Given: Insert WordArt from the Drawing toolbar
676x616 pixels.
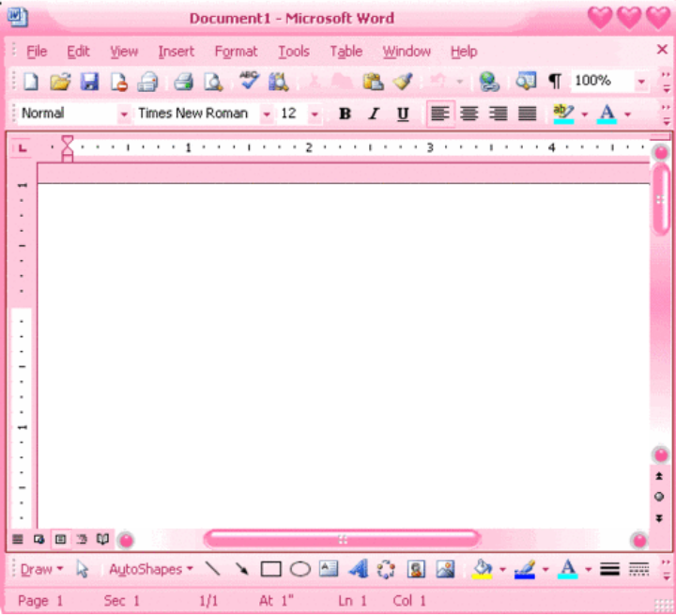Looking at the screenshot, I should tap(358, 569).
